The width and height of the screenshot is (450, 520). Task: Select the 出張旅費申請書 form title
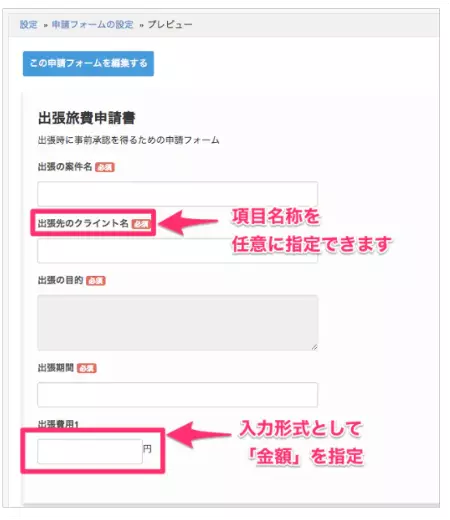click(87, 118)
